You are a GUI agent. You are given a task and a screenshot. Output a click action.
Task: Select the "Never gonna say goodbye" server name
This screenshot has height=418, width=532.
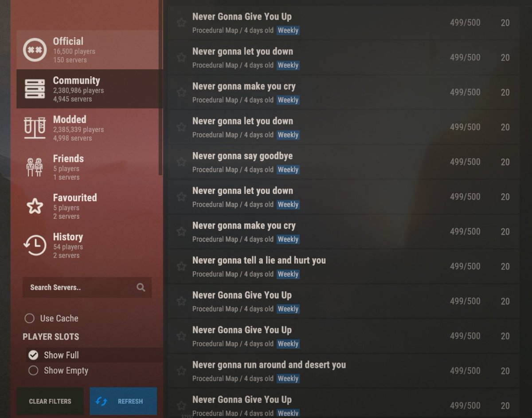coord(243,156)
